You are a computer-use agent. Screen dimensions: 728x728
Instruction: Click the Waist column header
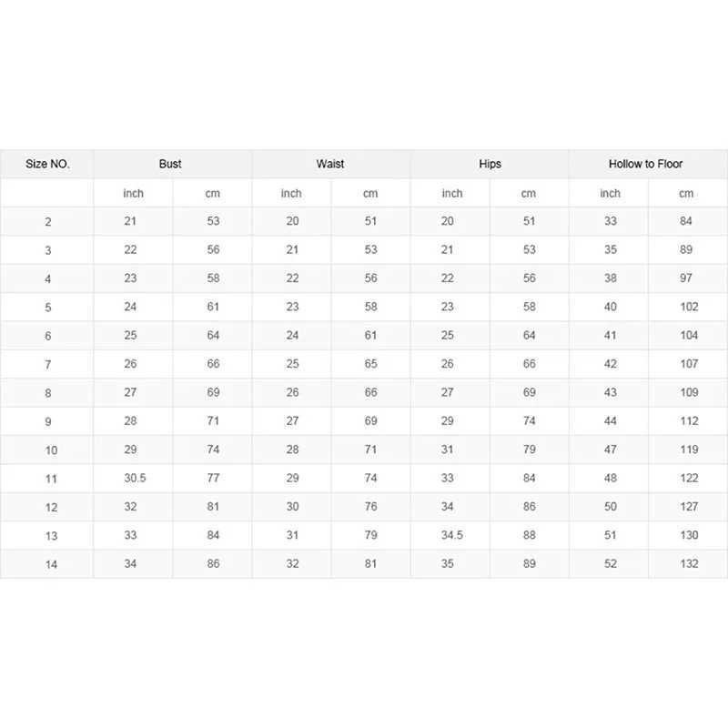pos(330,164)
